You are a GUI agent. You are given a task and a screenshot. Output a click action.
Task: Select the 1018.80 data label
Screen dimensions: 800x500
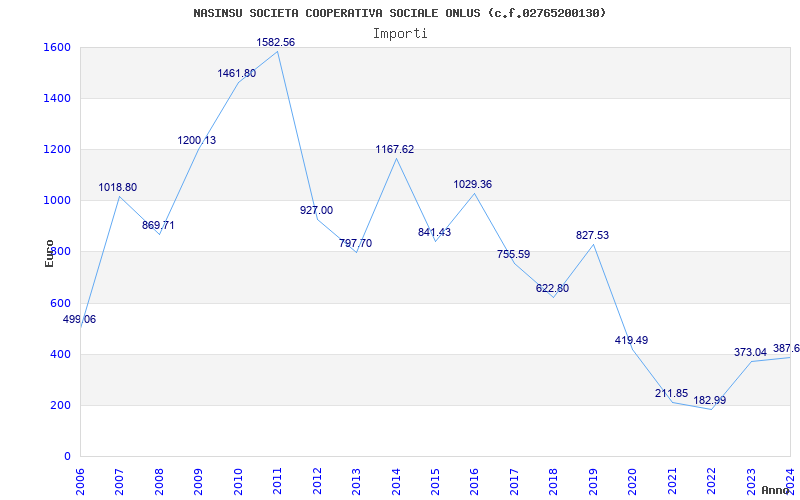[x=118, y=187]
